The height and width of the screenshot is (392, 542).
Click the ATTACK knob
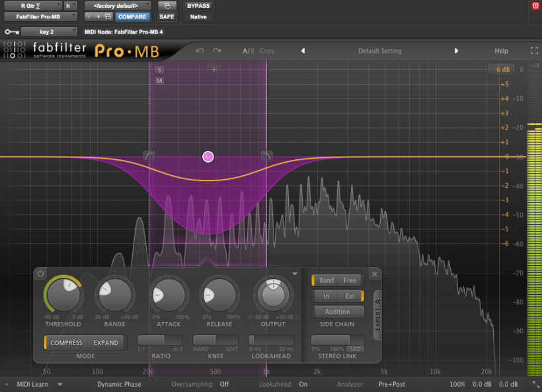[x=169, y=295]
